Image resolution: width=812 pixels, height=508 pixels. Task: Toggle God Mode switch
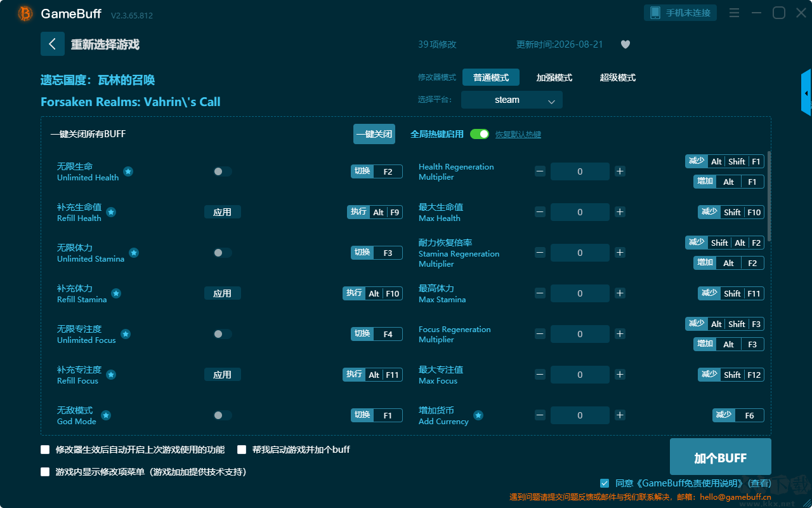click(223, 415)
